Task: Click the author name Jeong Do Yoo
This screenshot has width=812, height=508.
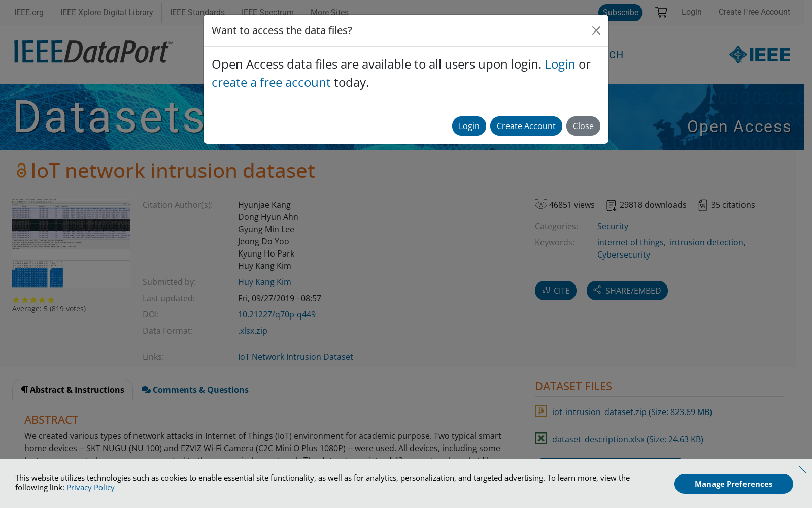Action: point(263,242)
